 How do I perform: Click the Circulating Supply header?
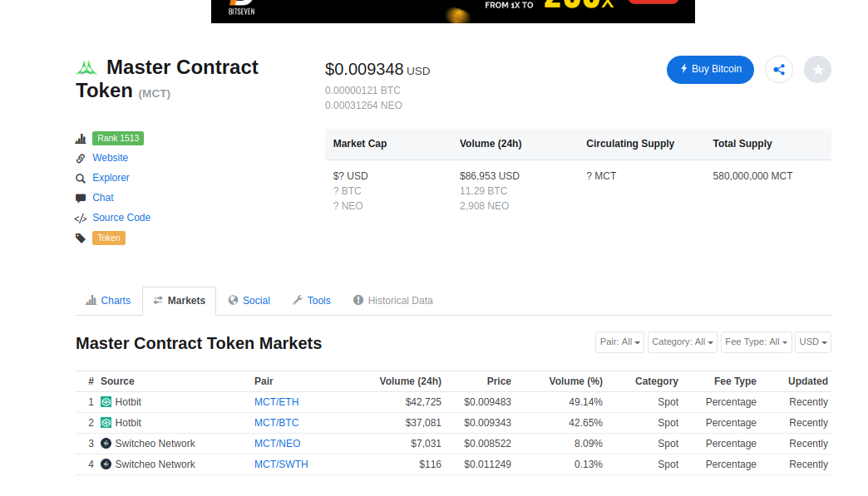tap(630, 144)
